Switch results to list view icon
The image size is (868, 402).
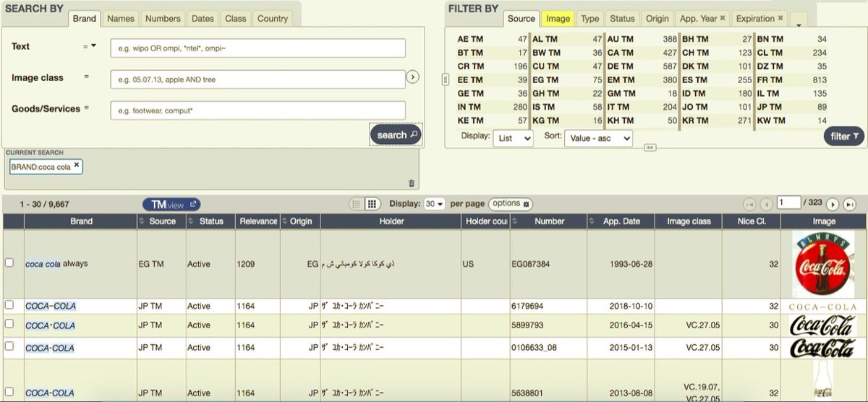point(357,205)
